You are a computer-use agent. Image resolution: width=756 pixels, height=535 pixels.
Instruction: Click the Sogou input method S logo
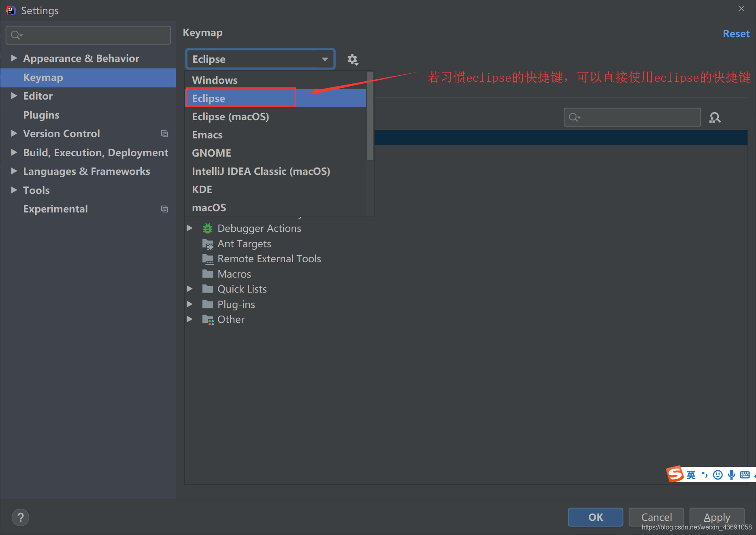pyautogui.click(x=675, y=474)
